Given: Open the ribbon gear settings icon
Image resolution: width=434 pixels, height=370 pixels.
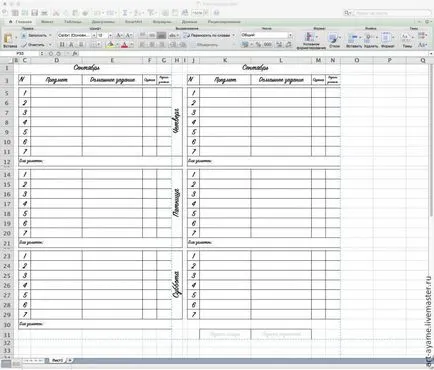Looking at the screenshot, I should (x=427, y=22).
